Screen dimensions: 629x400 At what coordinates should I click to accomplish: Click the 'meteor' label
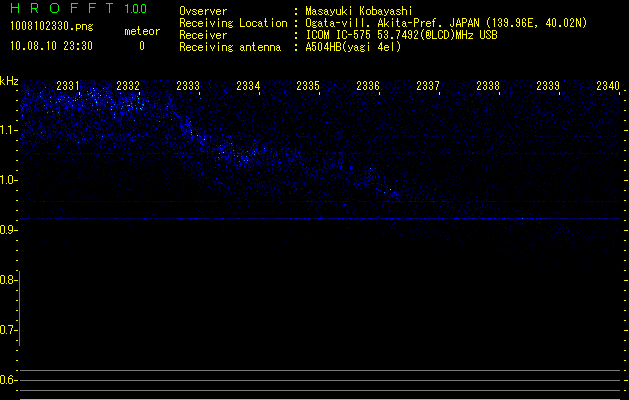(142, 31)
